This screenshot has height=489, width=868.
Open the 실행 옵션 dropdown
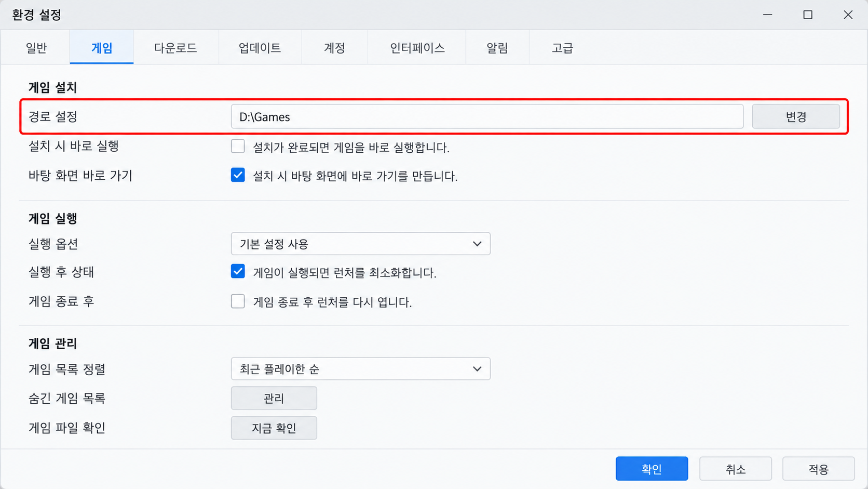(360, 244)
